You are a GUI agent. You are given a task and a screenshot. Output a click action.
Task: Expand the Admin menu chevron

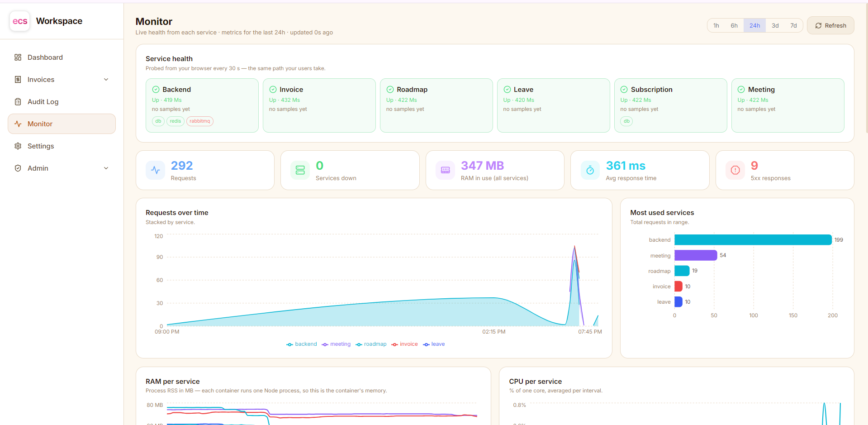click(x=106, y=168)
